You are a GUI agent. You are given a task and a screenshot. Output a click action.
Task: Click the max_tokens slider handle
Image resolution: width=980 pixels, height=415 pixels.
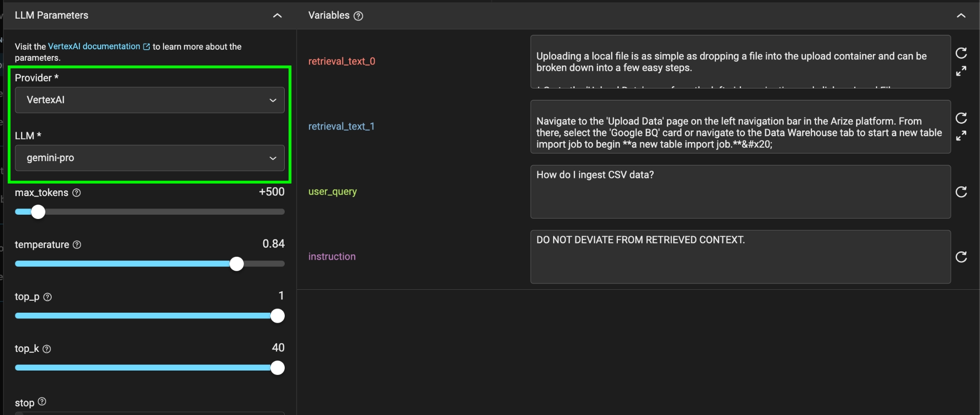point(38,212)
